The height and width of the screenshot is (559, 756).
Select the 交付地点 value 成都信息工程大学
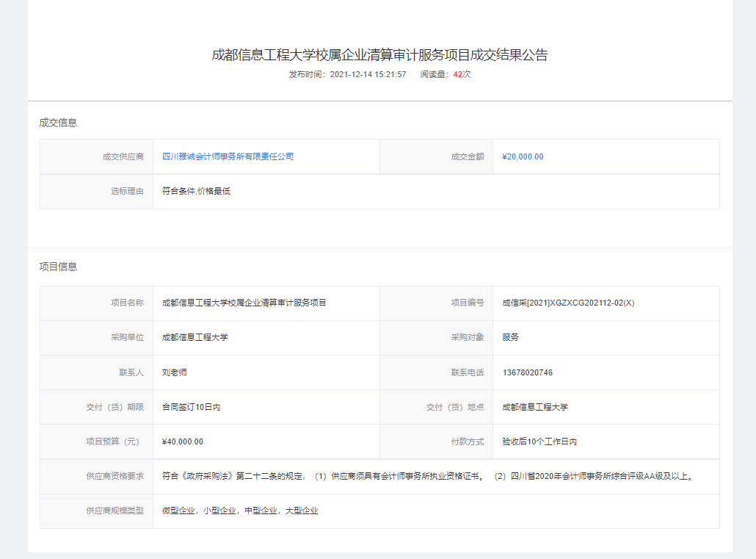pos(535,407)
